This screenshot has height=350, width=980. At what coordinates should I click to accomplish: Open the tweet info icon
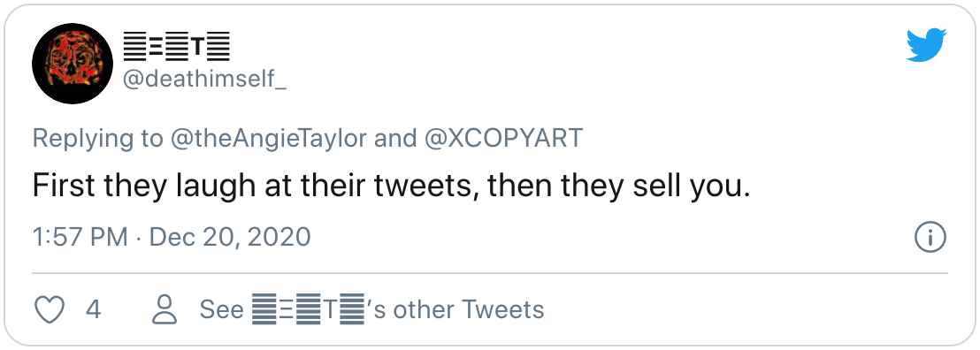(930, 238)
